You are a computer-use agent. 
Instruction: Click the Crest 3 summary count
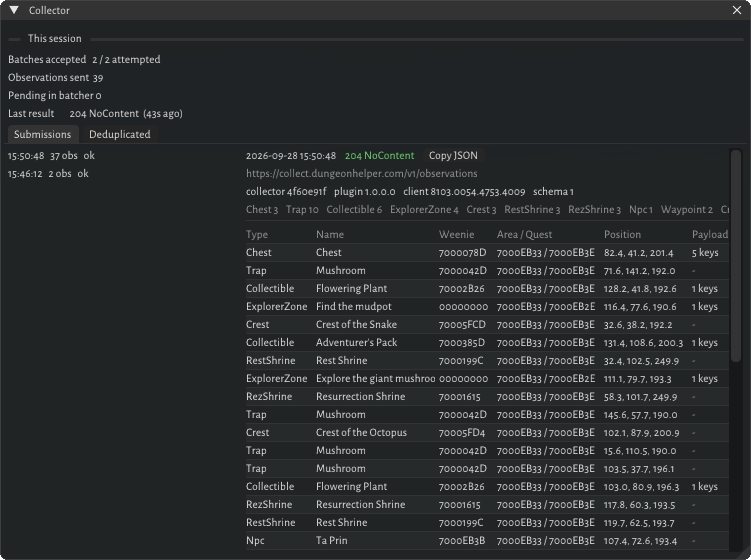(x=481, y=210)
